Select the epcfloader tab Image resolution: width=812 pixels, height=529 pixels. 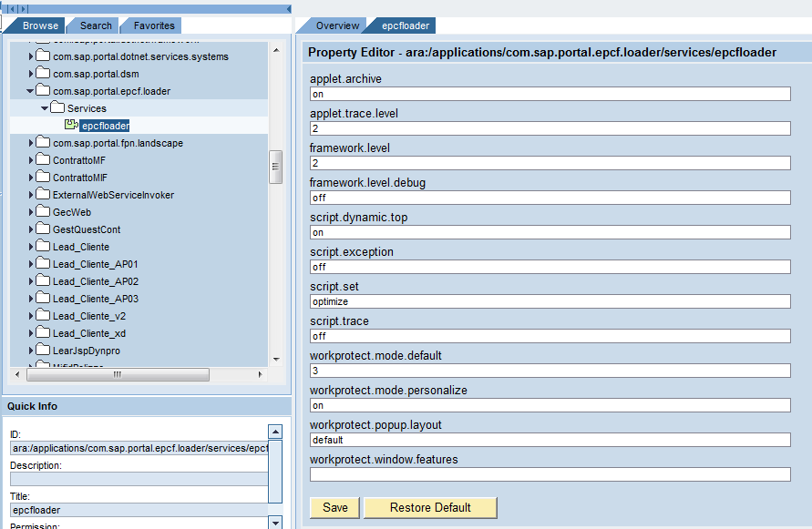tap(406, 25)
